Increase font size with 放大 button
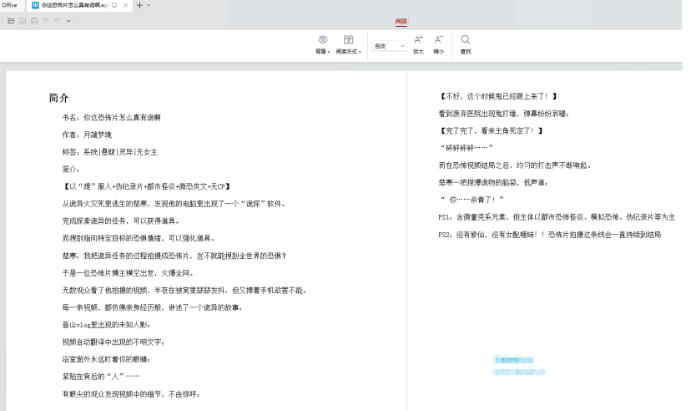 coord(418,45)
